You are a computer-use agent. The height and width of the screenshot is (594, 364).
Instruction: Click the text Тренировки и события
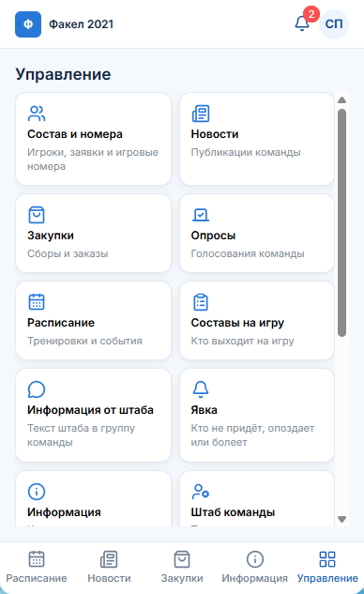click(84, 341)
